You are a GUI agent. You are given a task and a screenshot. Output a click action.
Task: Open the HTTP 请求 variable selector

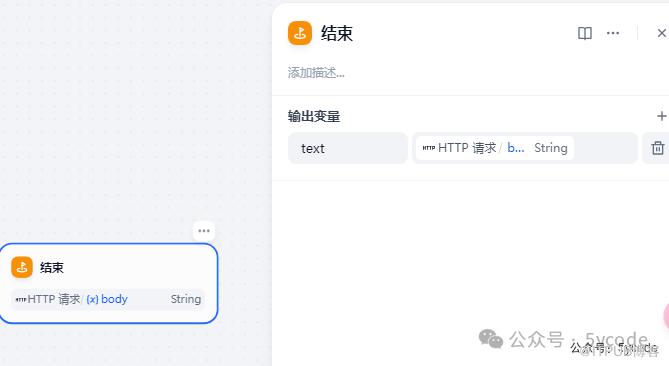(x=524, y=148)
